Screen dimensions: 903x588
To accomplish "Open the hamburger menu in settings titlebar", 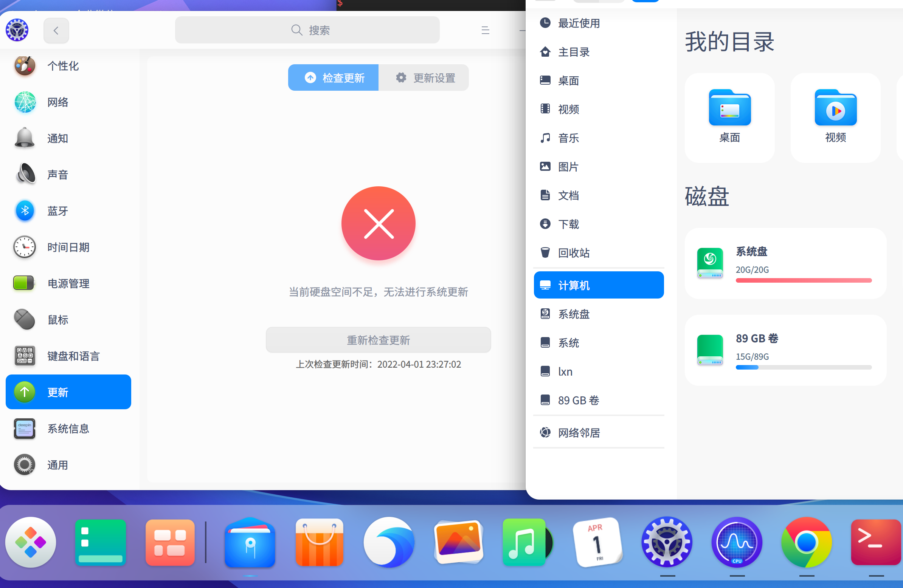I will (485, 30).
